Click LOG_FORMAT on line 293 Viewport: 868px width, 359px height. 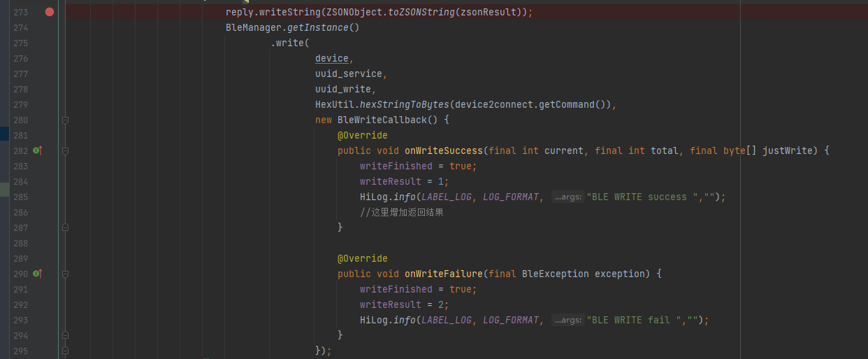pos(511,320)
